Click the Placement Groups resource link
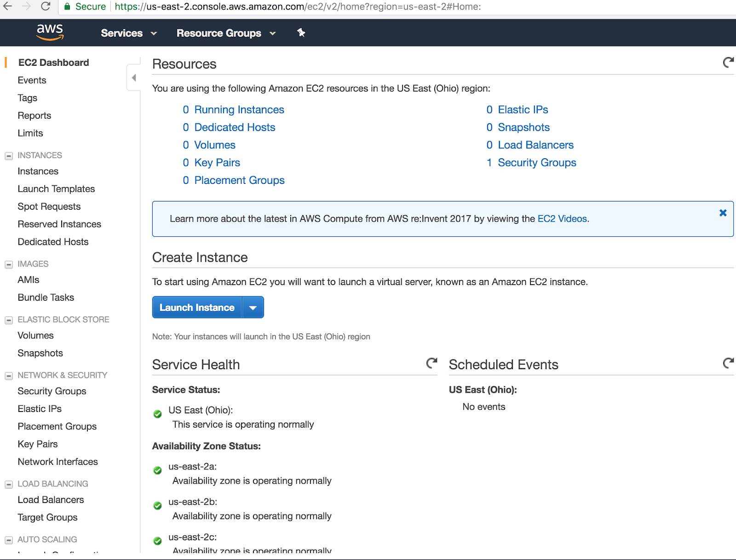Screen dimensions: 736x560 coord(239,180)
